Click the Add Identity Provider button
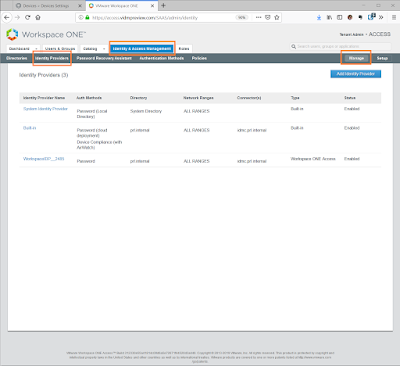The height and width of the screenshot is (366, 400). [356, 74]
